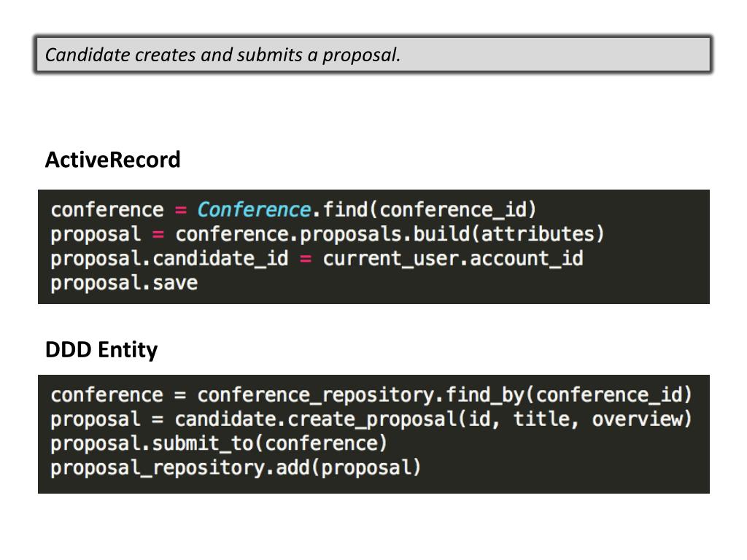Screen dimensions: 747x560
Task: Select the DDD Entity heading
Action: (101, 350)
